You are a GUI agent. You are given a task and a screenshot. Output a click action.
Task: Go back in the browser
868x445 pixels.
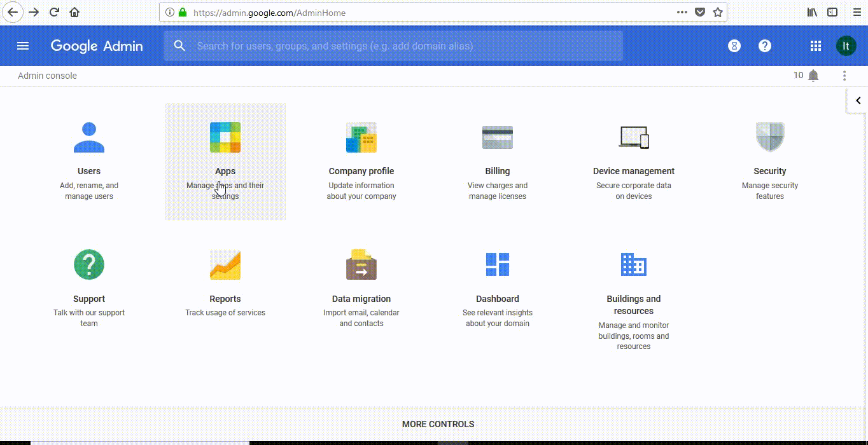tap(13, 12)
